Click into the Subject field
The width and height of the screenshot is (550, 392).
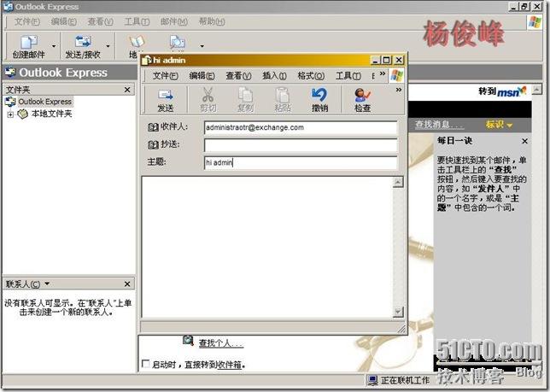click(x=301, y=162)
